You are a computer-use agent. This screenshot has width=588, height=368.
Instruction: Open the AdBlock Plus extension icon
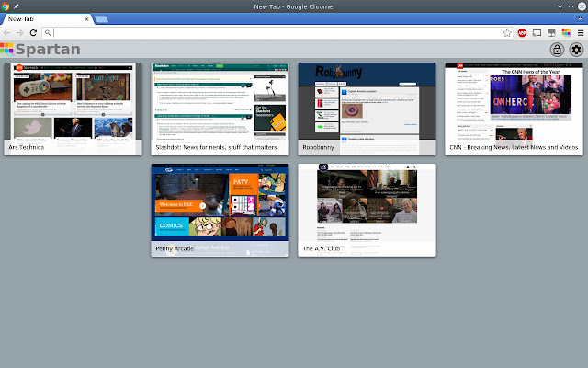point(522,32)
